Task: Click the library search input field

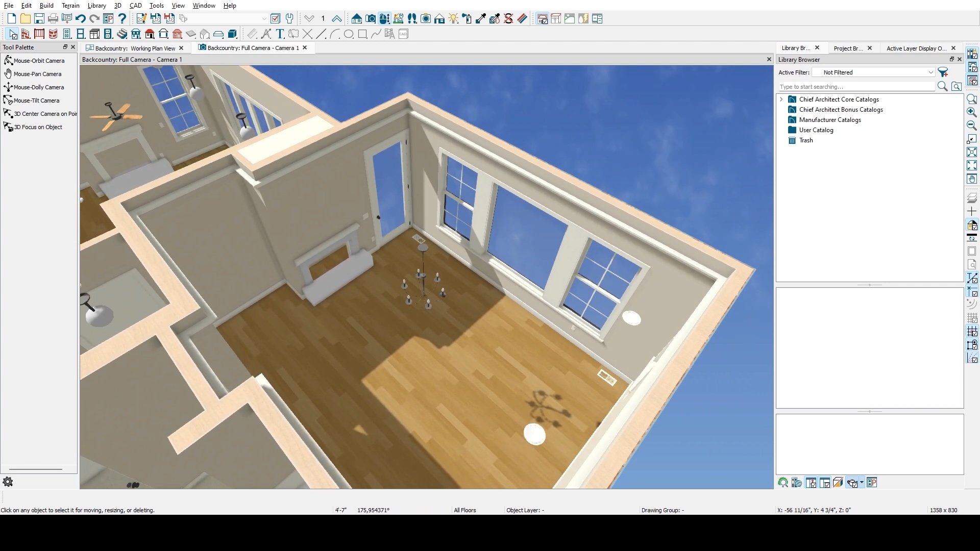Action: pos(856,87)
